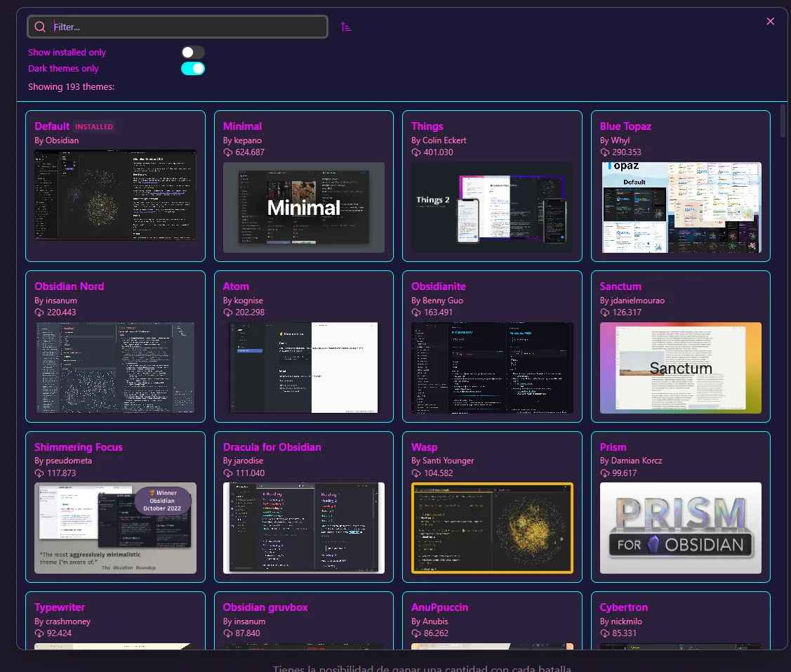Click the Prism download count icon
The image size is (791, 672).
(605, 473)
